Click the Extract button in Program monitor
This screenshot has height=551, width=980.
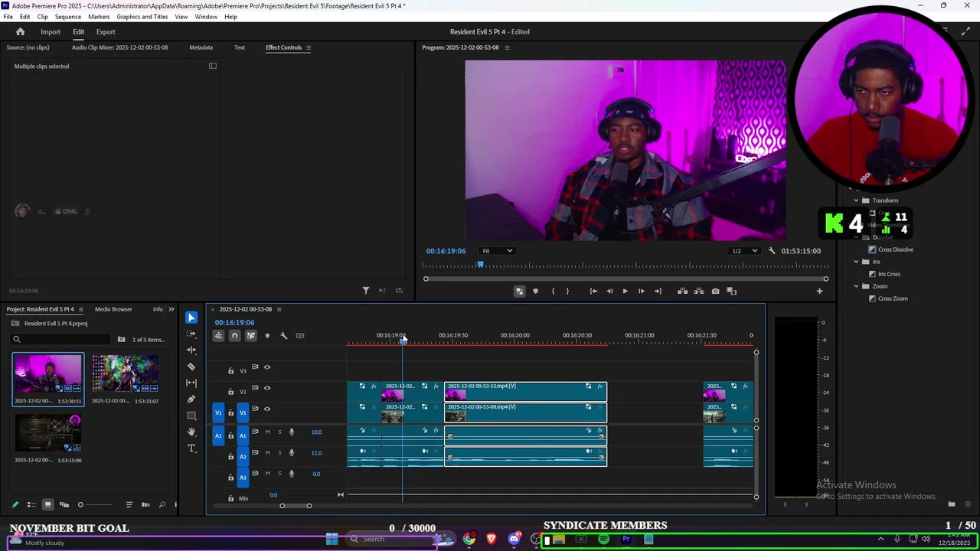coord(699,291)
